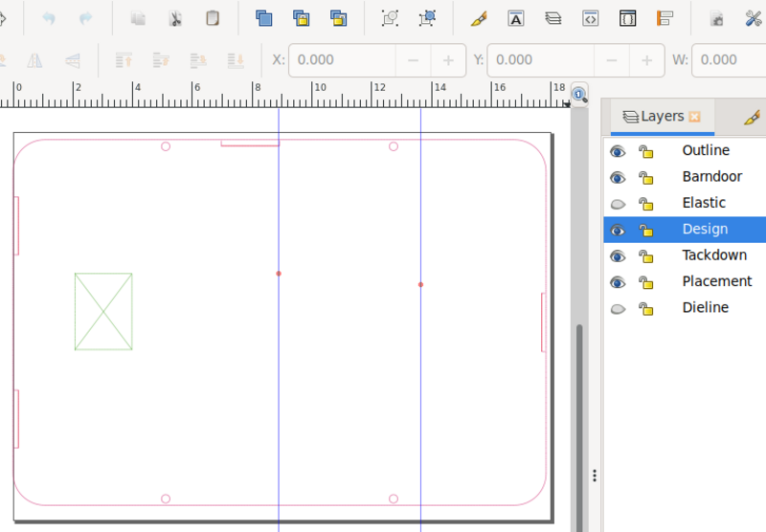Click the Zoom to selection icon
The width and height of the screenshot is (766, 532).
tap(390, 18)
